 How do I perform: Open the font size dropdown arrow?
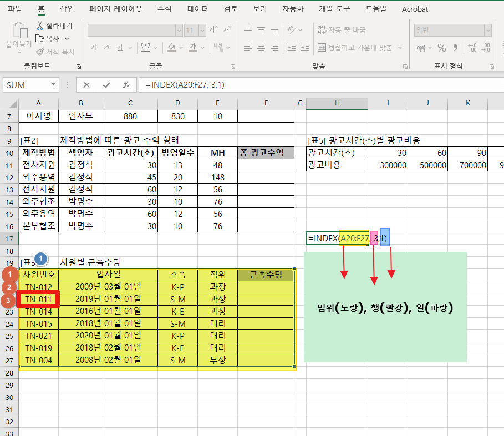coord(202,31)
